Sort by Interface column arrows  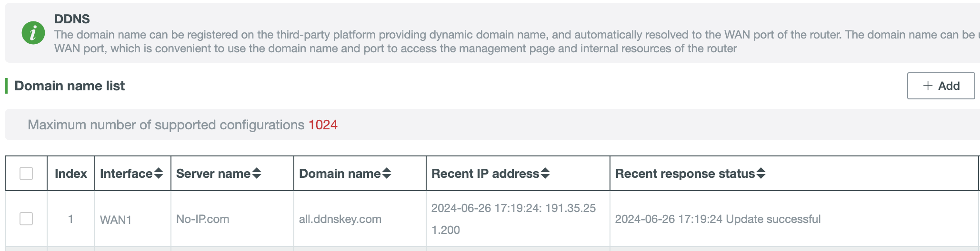coord(159,174)
